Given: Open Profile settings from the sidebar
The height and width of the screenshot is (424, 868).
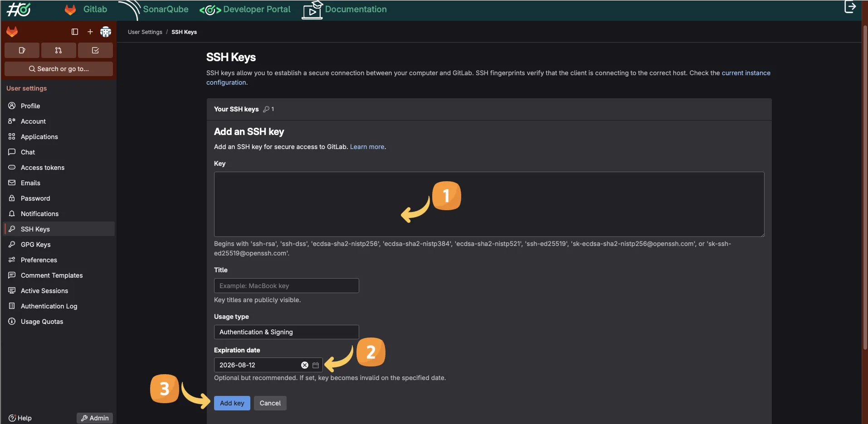Looking at the screenshot, I should click(x=30, y=106).
